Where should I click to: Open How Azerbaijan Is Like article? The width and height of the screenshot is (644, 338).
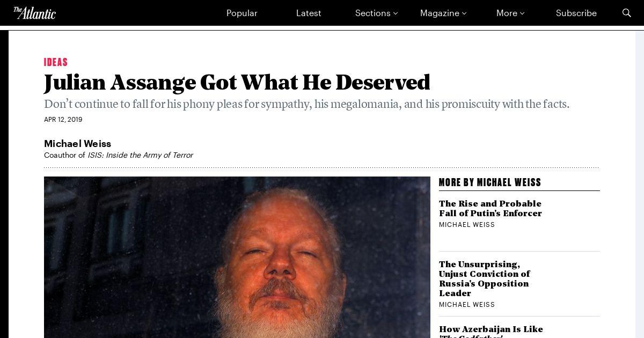tap(491, 329)
